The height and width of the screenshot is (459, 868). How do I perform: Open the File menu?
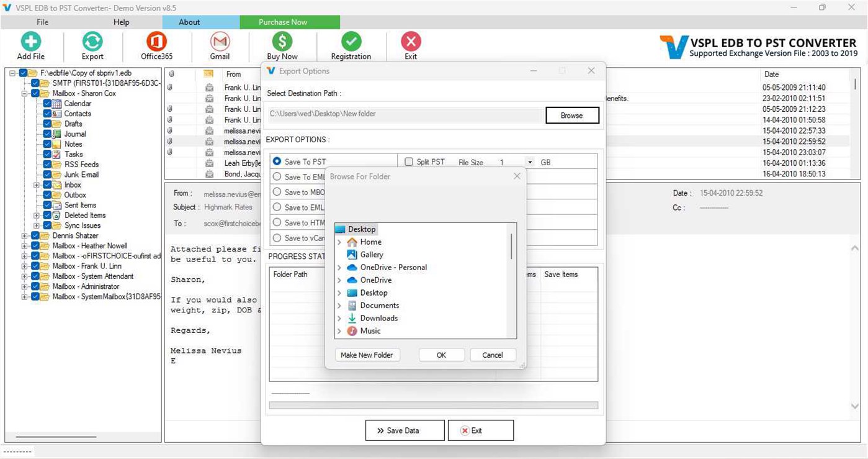click(42, 22)
